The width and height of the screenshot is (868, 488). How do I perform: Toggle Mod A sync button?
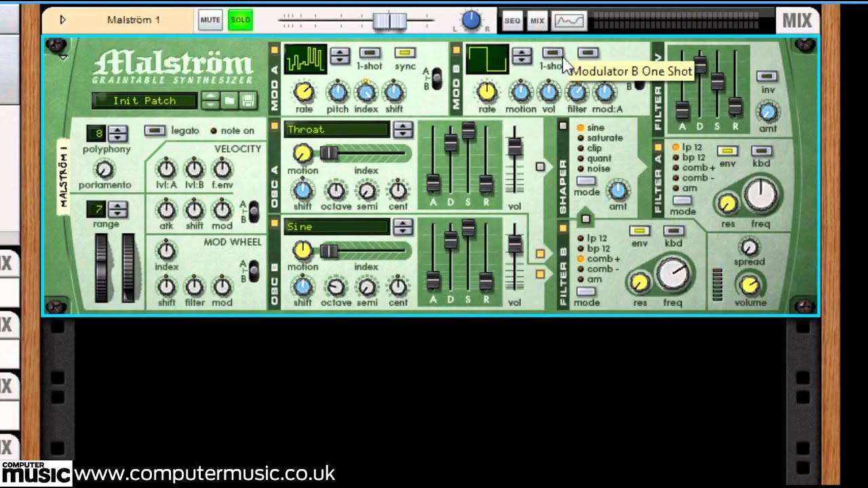coord(406,53)
